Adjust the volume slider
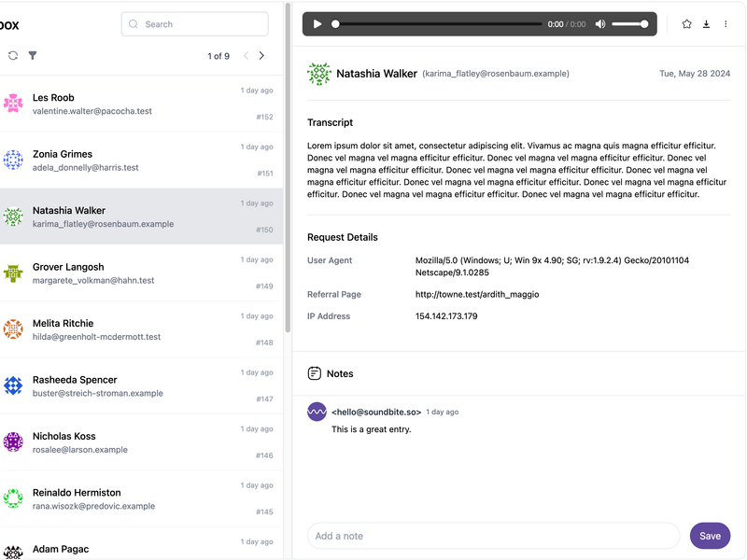The image size is (747, 560). tap(629, 24)
